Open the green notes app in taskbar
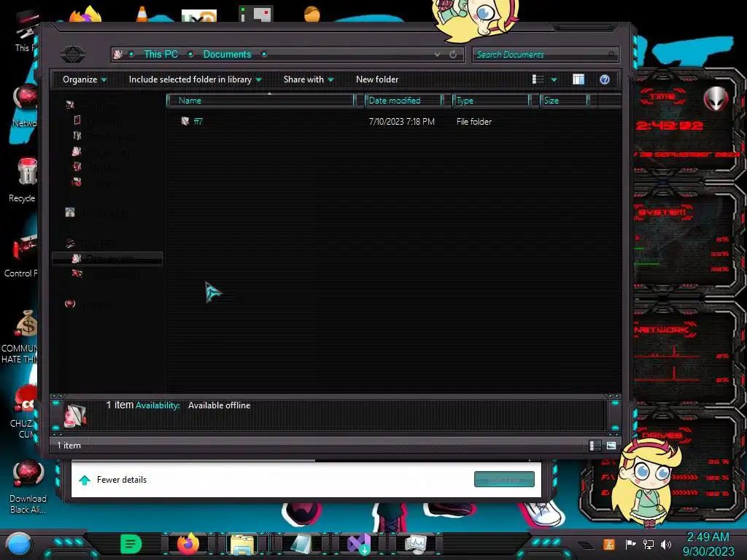The image size is (747, 560). [x=131, y=544]
